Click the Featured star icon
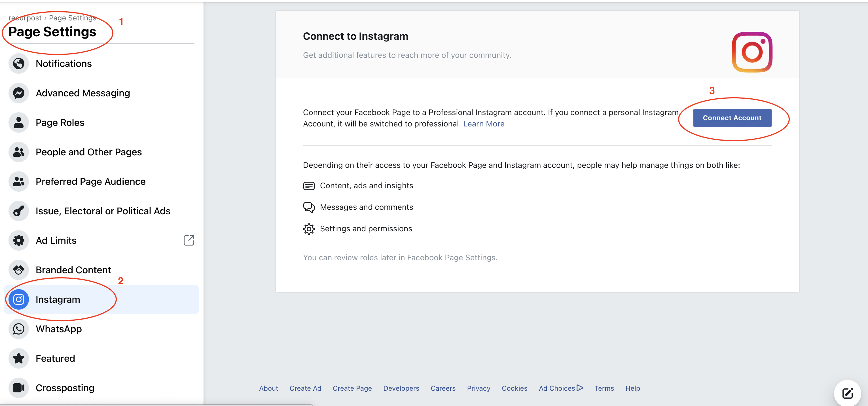This screenshot has height=406, width=868. coord(19,358)
